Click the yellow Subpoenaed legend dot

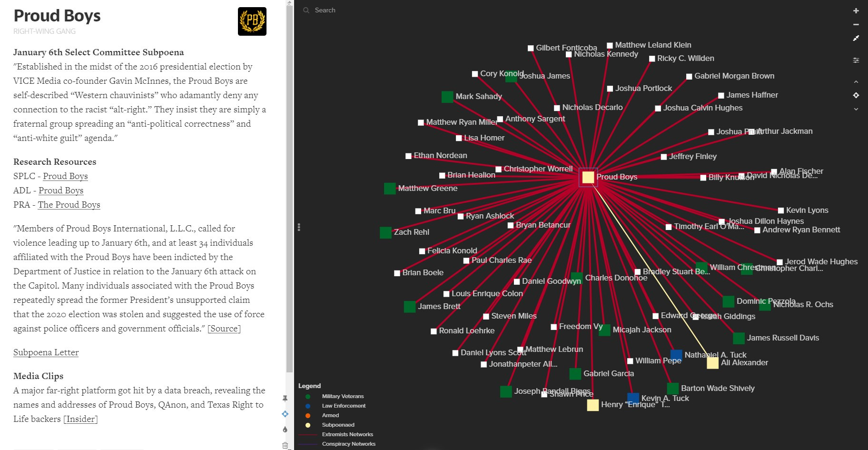[308, 425]
